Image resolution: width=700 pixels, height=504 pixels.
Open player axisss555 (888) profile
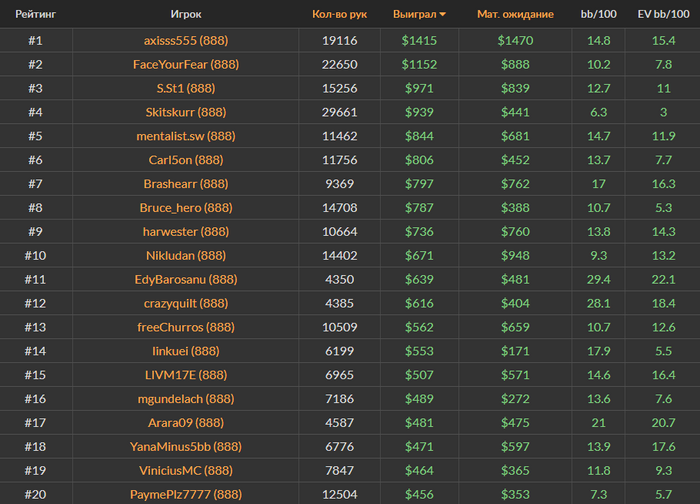(185, 40)
